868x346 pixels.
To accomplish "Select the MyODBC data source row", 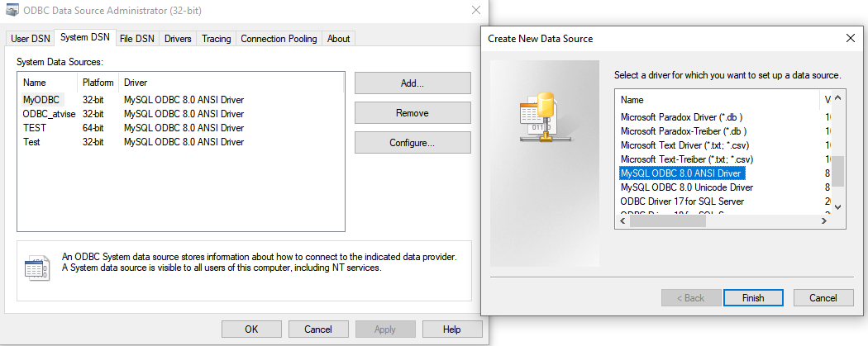I will tap(180, 100).
